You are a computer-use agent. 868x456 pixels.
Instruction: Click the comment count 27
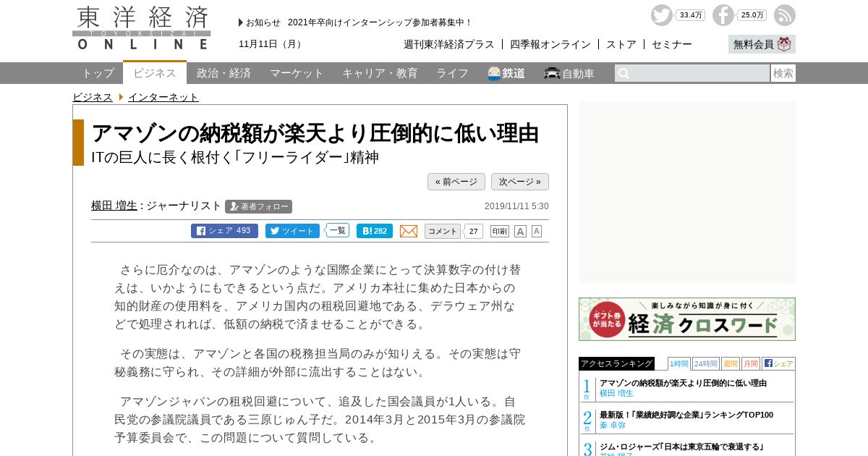coord(473,231)
